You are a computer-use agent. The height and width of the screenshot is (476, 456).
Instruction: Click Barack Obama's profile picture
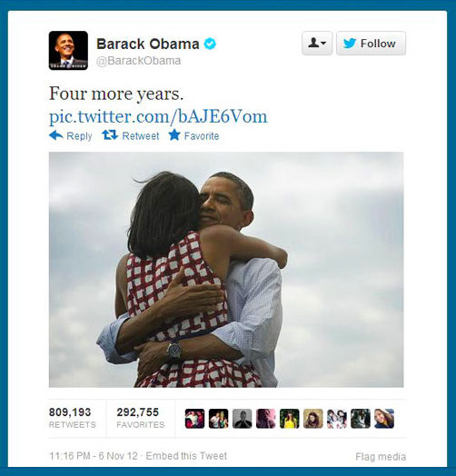coord(68,50)
